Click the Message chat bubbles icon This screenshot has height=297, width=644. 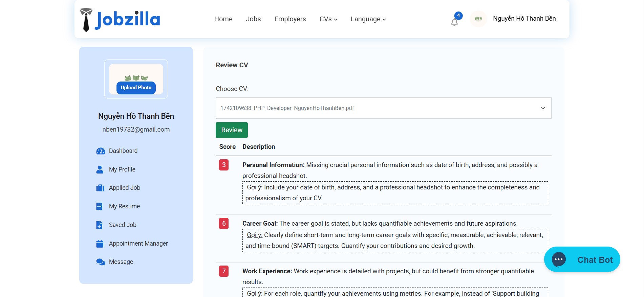[x=100, y=262]
